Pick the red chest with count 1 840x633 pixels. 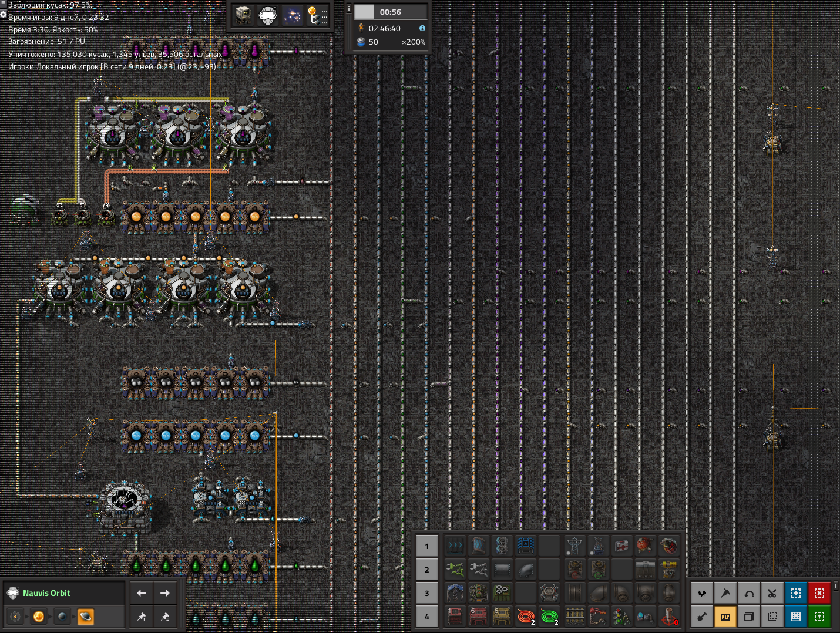pyautogui.click(x=455, y=617)
